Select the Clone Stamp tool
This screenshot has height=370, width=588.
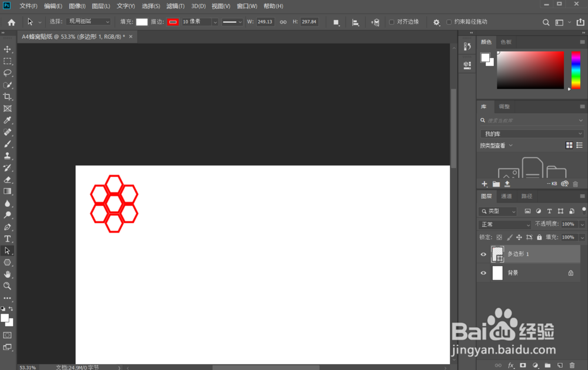tap(8, 156)
